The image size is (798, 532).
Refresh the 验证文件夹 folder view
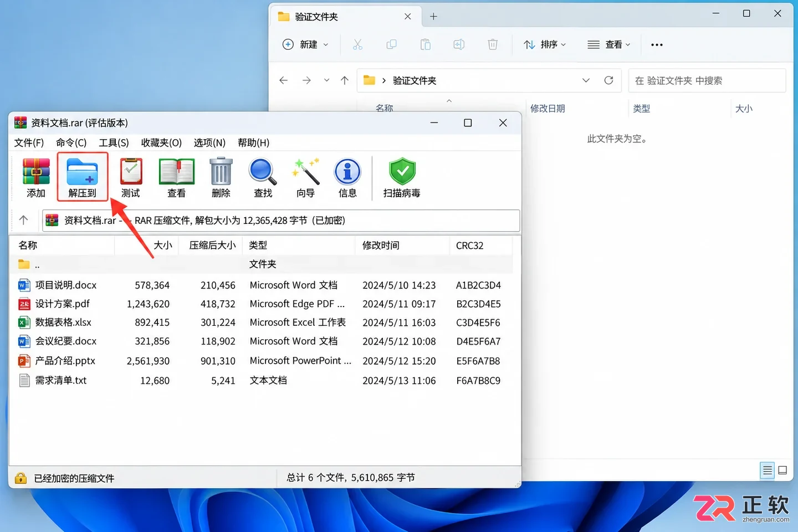coord(608,80)
